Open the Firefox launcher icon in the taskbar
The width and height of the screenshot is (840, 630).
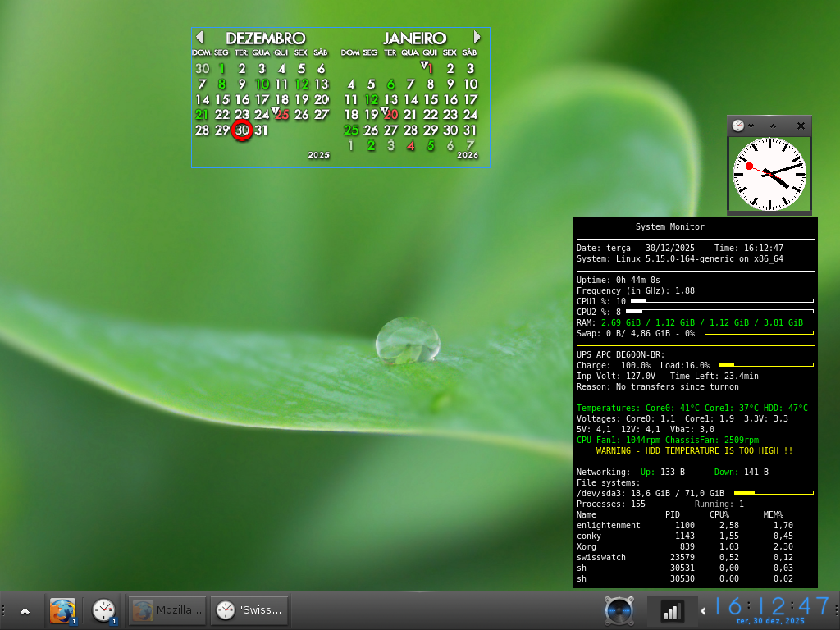point(62,611)
